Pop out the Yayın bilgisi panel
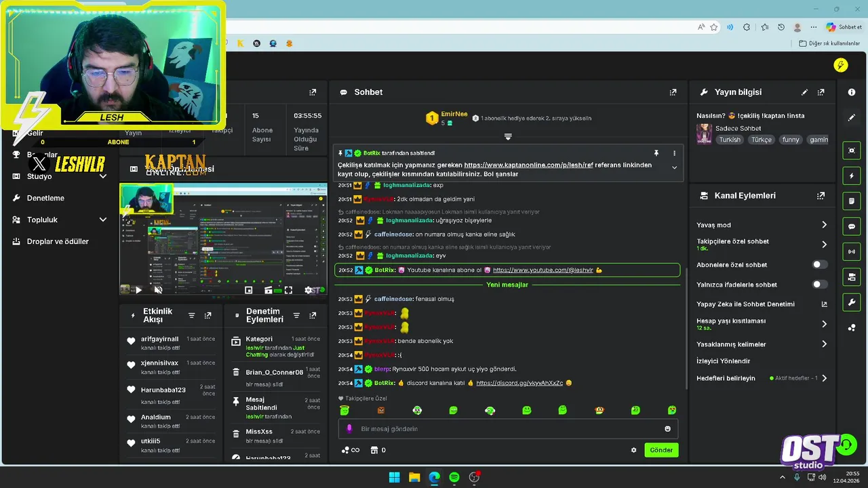Screen dimensions: 868x488 point(821,92)
